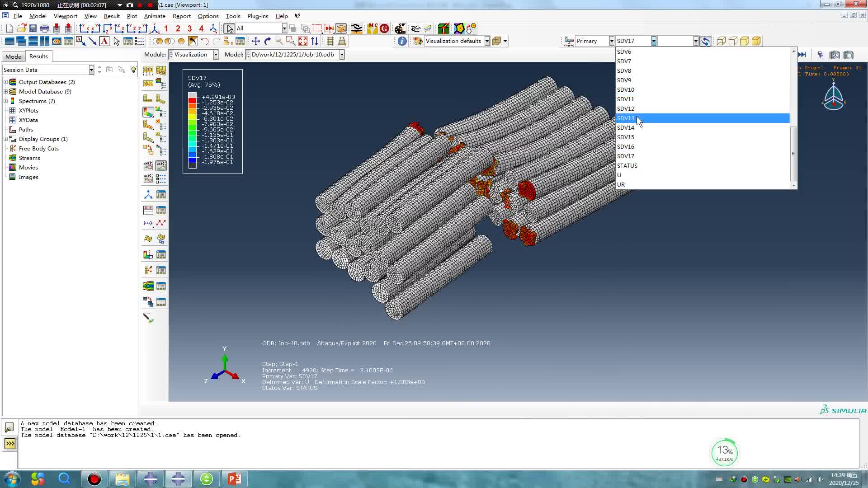Image resolution: width=868 pixels, height=488 pixels.
Task: Open the Query information icon
Action: [402, 41]
